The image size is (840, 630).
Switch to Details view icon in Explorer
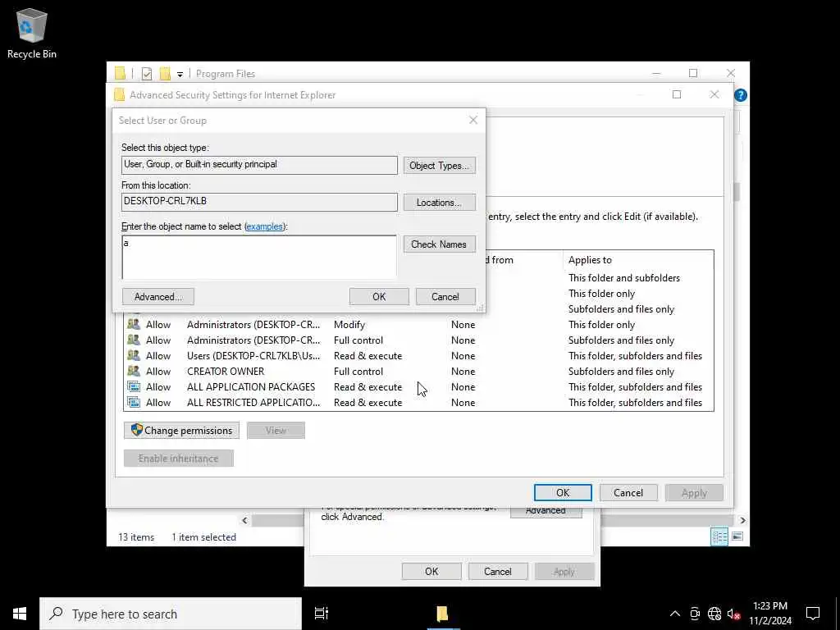[719, 536]
